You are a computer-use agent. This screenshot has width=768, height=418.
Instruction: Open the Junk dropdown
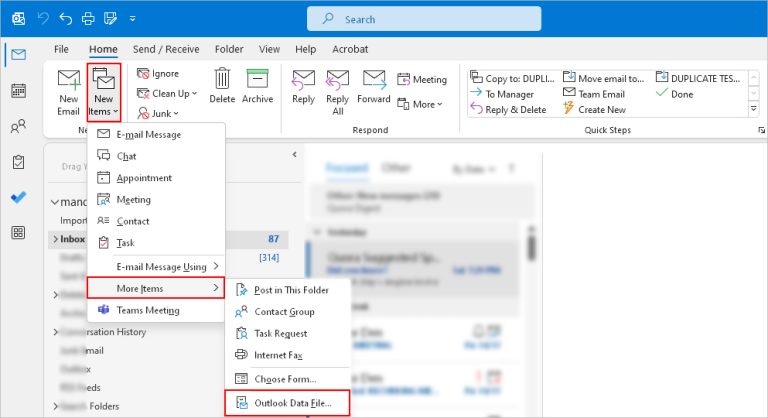point(158,113)
